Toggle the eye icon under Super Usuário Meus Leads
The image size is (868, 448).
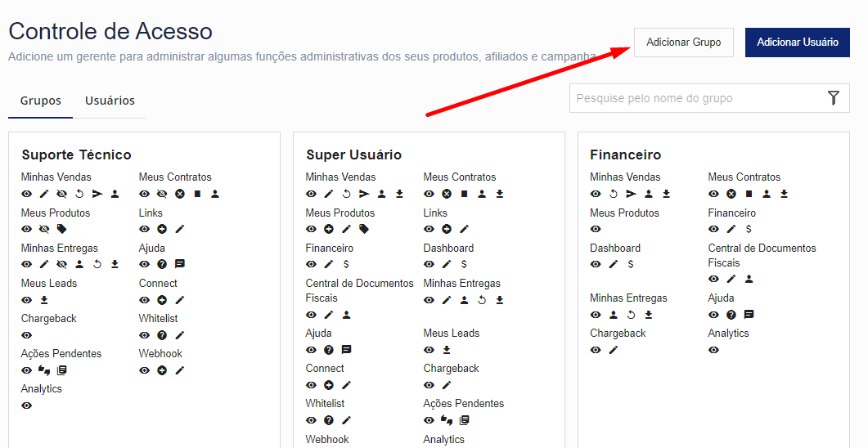(x=429, y=350)
